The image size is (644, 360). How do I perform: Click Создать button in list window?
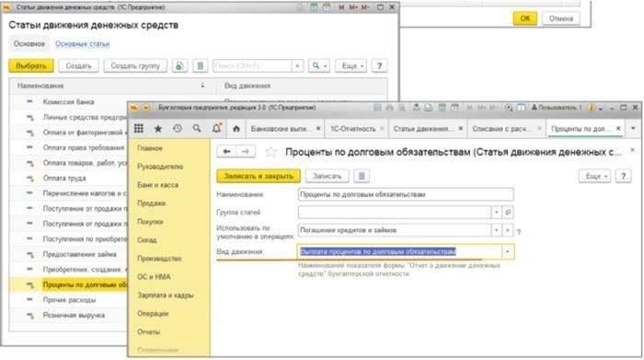tap(78, 65)
